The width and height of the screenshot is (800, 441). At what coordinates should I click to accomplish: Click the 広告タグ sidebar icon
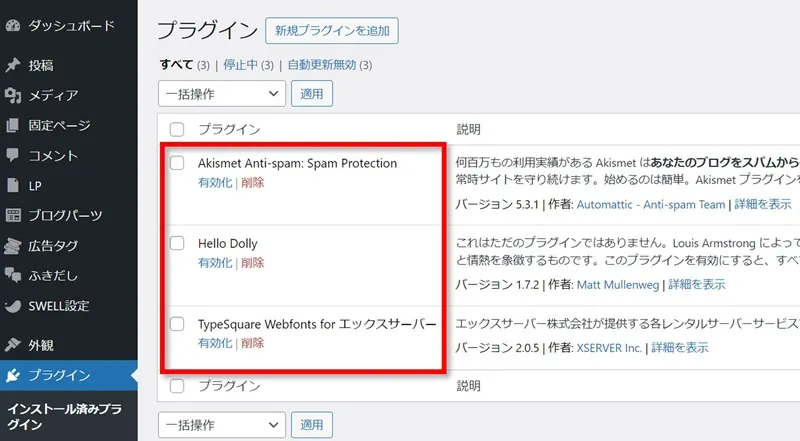tap(13, 246)
